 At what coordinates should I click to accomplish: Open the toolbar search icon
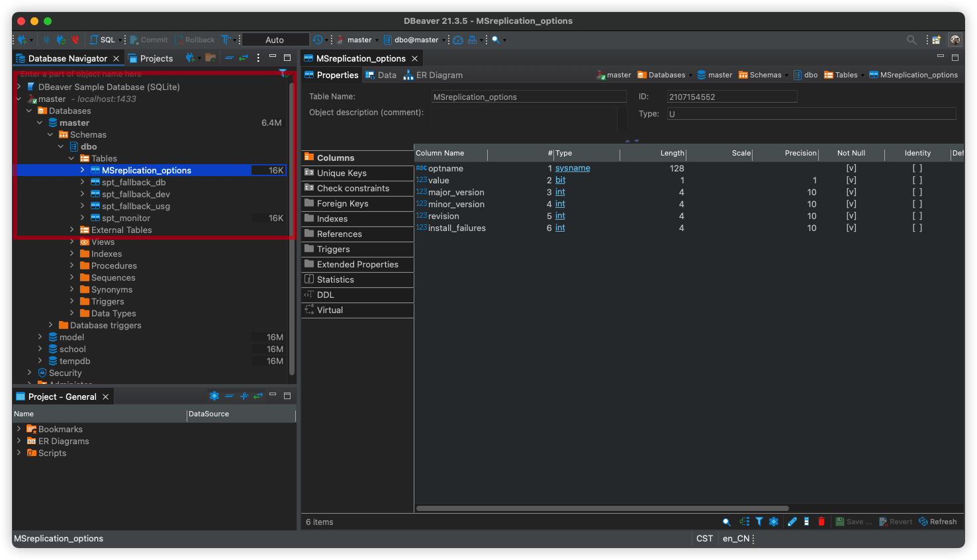click(911, 40)
